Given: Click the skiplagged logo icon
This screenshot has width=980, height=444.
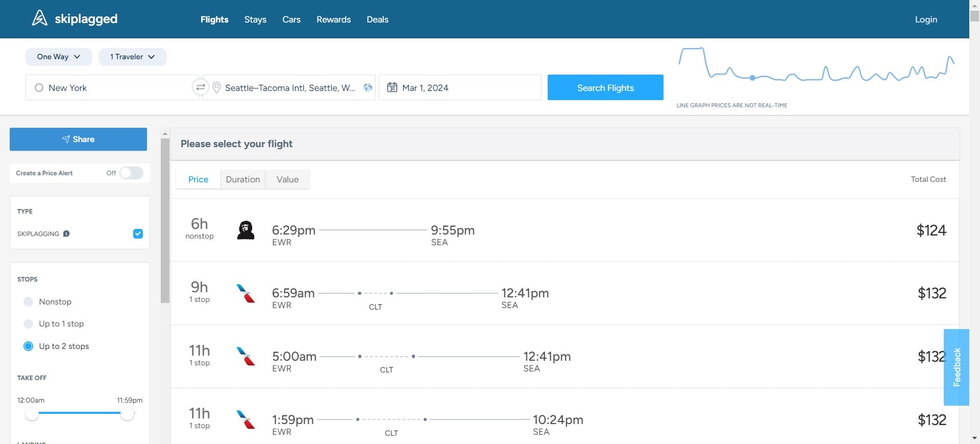Looking at the screenshot, I should [40, 18].
